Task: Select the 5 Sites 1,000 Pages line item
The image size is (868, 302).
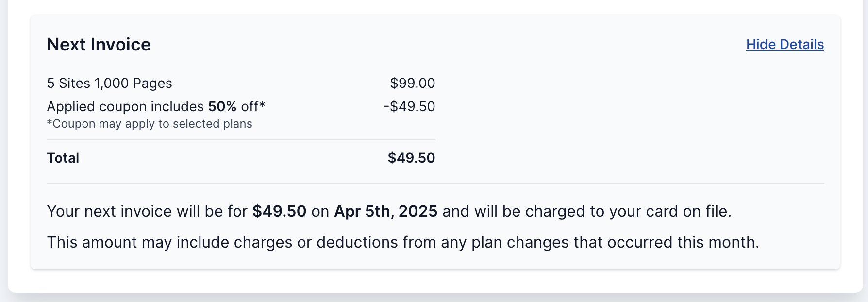Action: [109, 83]
